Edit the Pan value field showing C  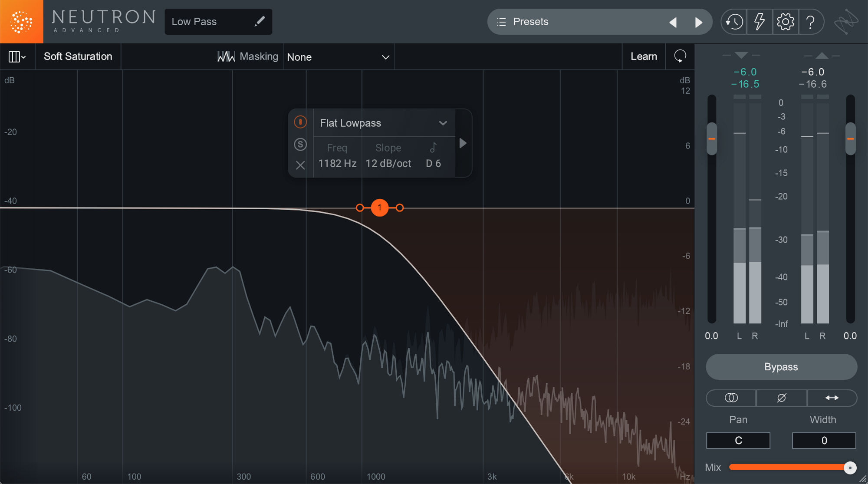[x=738, y=440]
